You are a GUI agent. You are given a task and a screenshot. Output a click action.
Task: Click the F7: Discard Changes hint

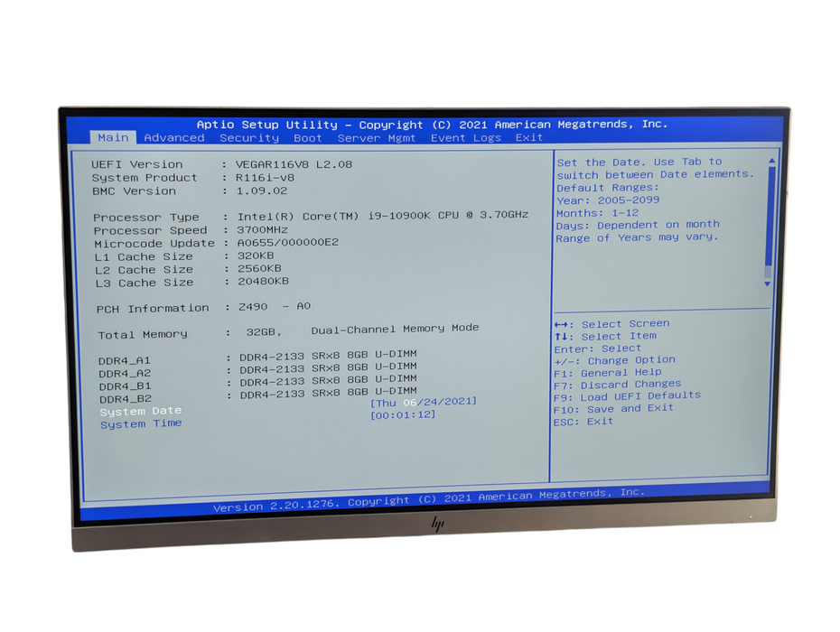[617, 385]
